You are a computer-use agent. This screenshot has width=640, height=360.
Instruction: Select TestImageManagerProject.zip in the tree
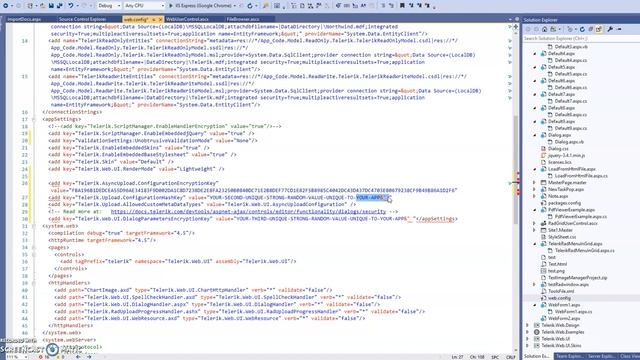578,278
